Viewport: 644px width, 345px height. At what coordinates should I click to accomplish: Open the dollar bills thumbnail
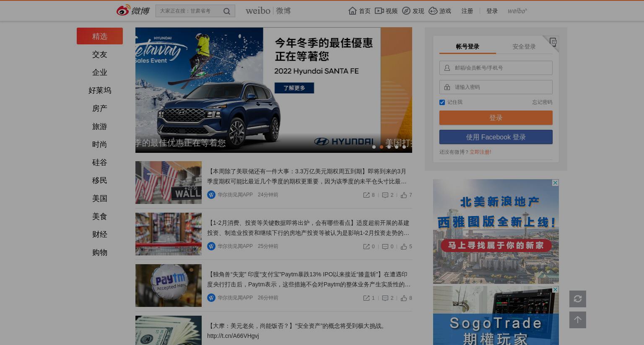click(169, 330)
